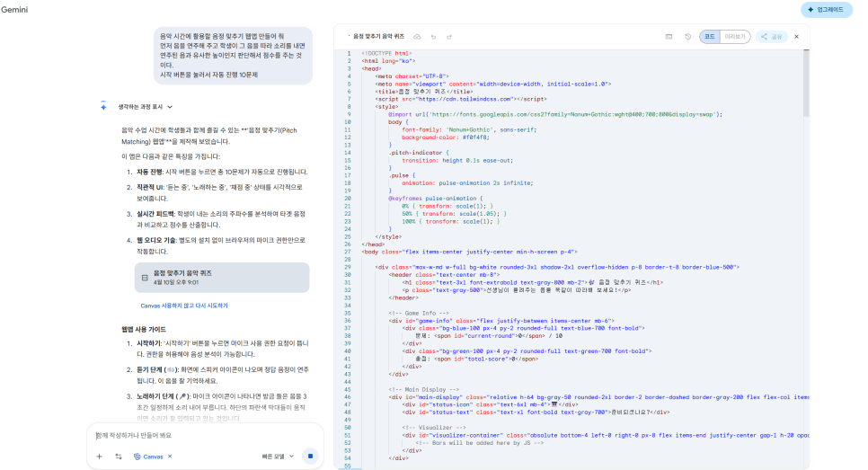Click the '@keyframes pulse-animation' code line
Viewport: 868px width, 470px height.
coord(435,199)
